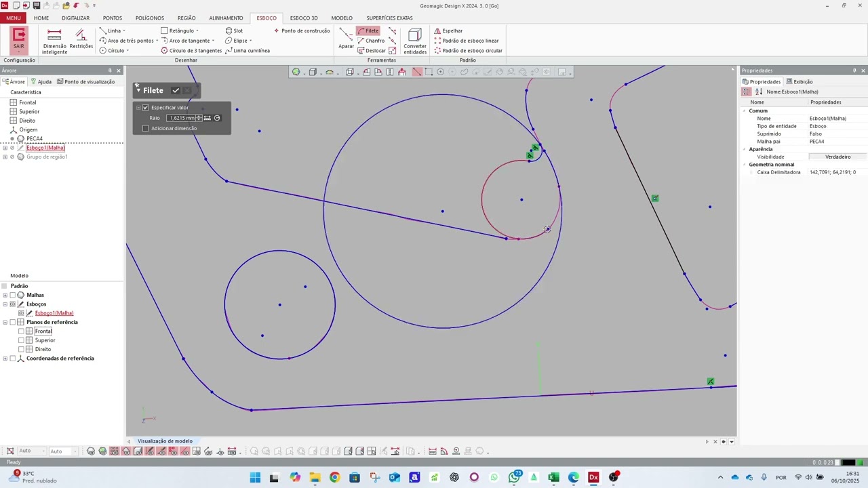Toggle Coordenadas de referência visibility checkbox

coord(12,359)
